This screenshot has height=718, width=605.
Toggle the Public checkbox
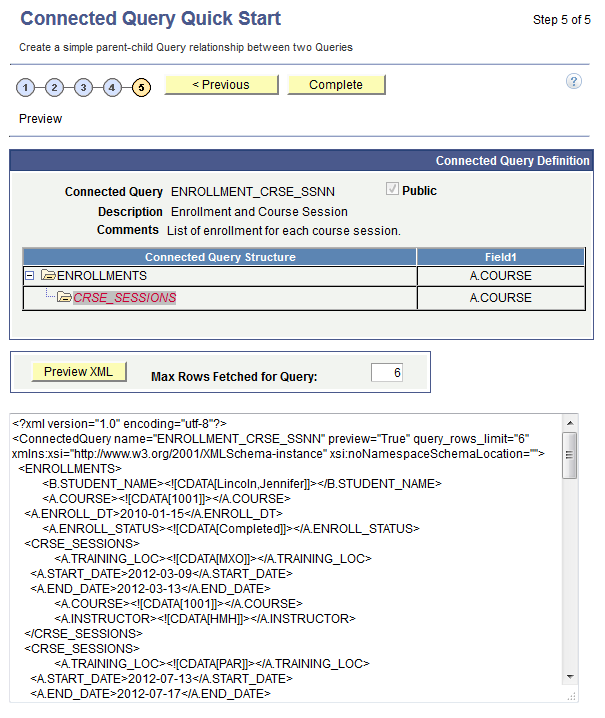click(392, 190)
